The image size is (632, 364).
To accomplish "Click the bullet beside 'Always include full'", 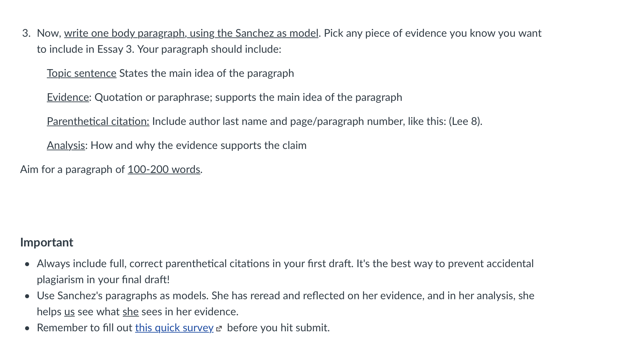I will pyautogui.click(x=27, y=264).
